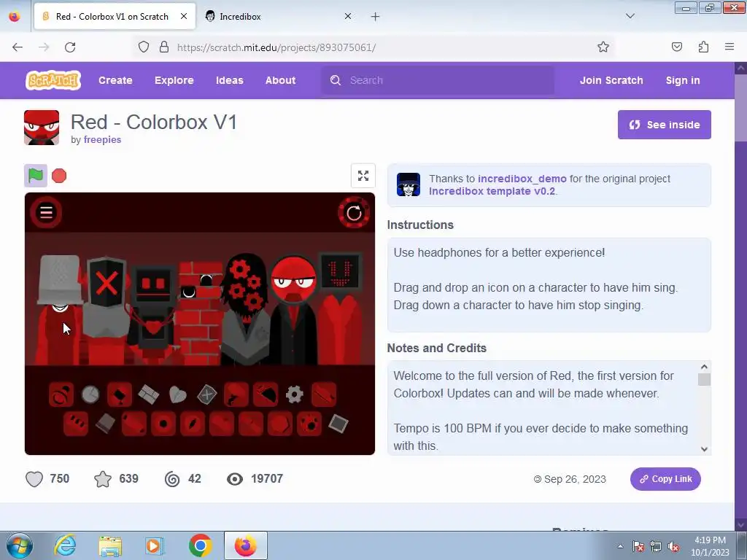Bookmark this page with the star
The height and width of the screenshot is (560, 747).
tap(603, 47)
